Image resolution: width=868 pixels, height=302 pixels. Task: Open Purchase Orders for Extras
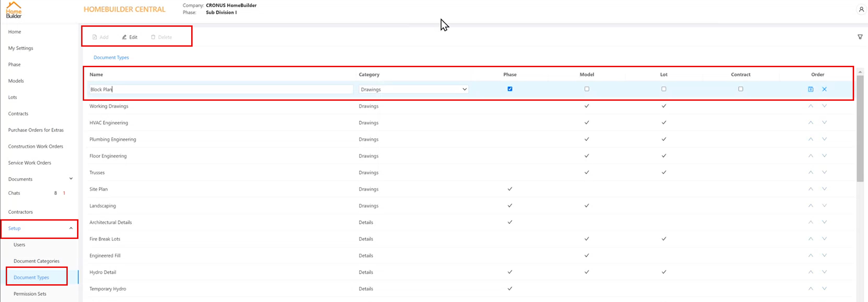click(x=36, y=130)
